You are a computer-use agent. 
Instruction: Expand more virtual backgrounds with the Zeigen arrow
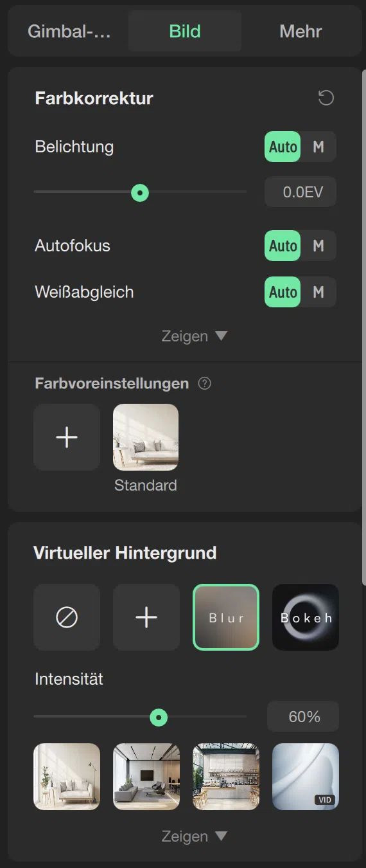point(195,836)
